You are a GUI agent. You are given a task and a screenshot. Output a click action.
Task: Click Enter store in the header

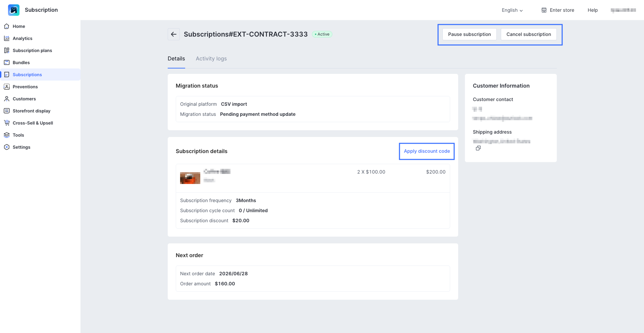[558, 10]
